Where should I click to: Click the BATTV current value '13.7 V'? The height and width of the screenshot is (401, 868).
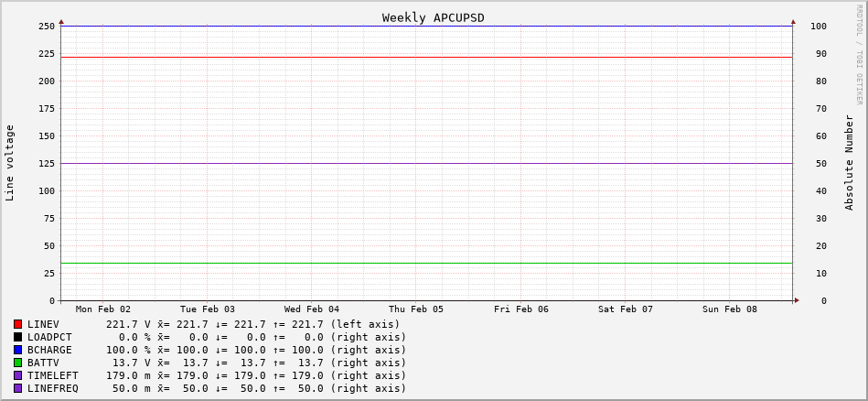131,363
